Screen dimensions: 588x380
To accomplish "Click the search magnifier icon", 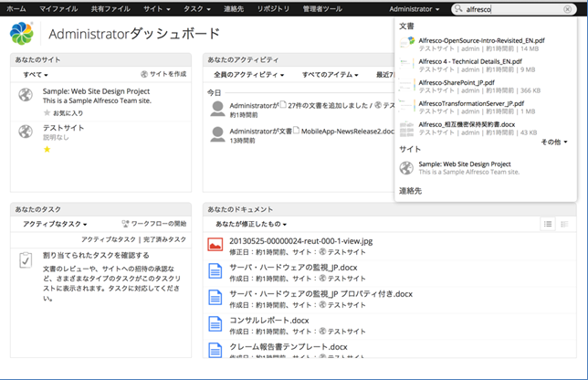I will point(458,8).
